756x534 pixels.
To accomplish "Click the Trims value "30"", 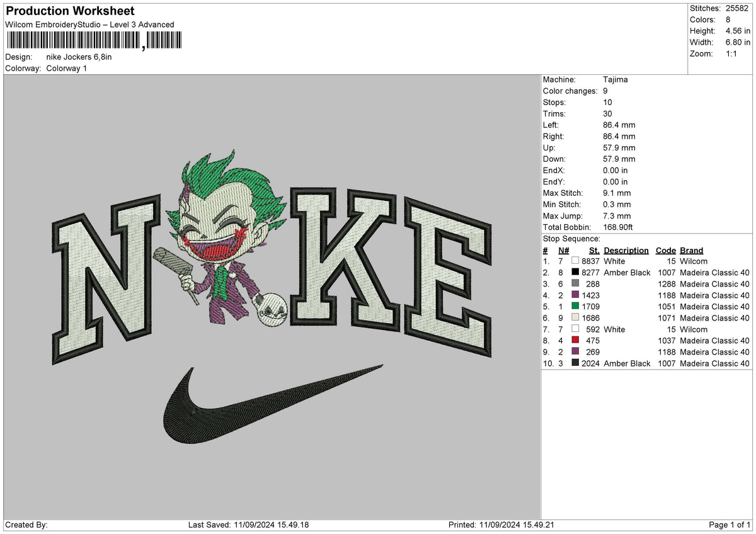I will pos(607,113).
